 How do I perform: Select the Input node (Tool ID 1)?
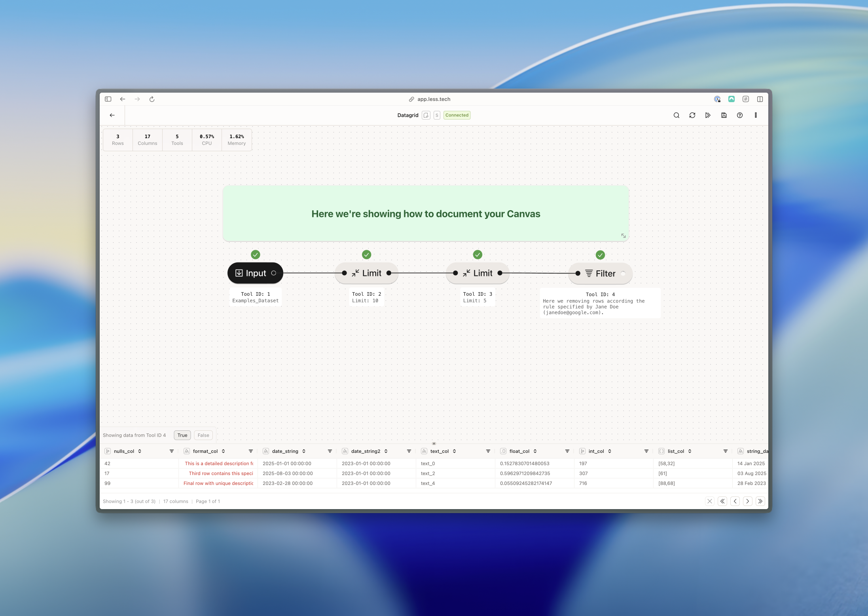(255, 273)
